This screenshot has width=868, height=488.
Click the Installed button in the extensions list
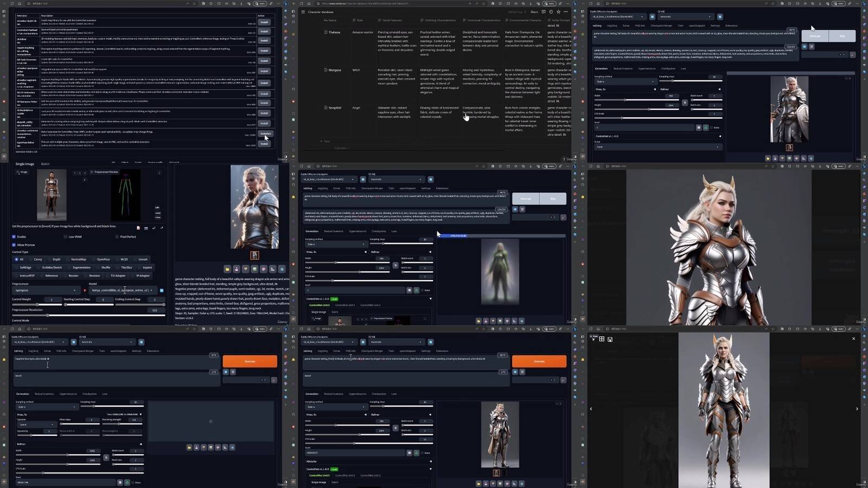point(265,134)
